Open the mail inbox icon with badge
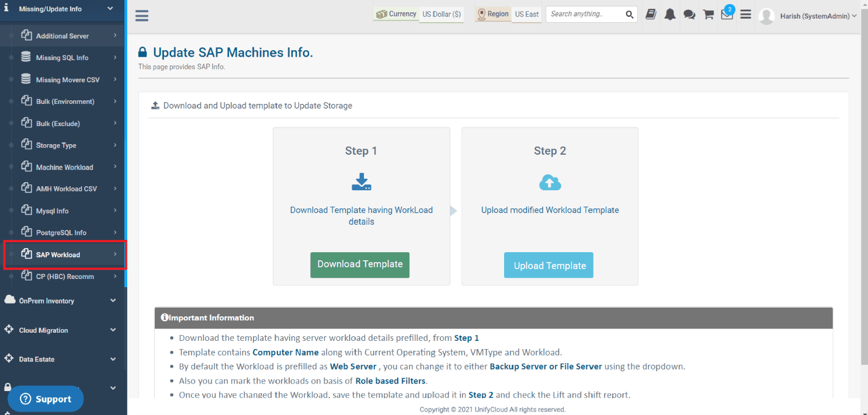 click(x=727, y=14)
